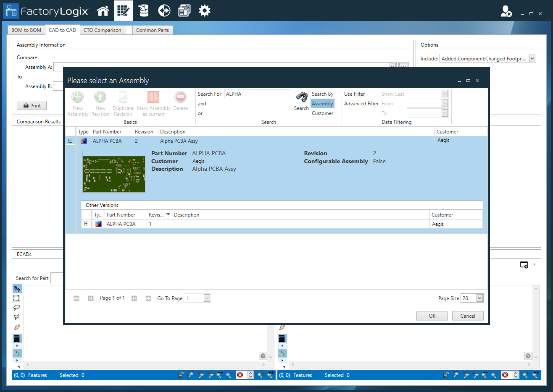Screen dimensions: 553x392
Task: Select Customer under Search By
Action: click(322, 113)
